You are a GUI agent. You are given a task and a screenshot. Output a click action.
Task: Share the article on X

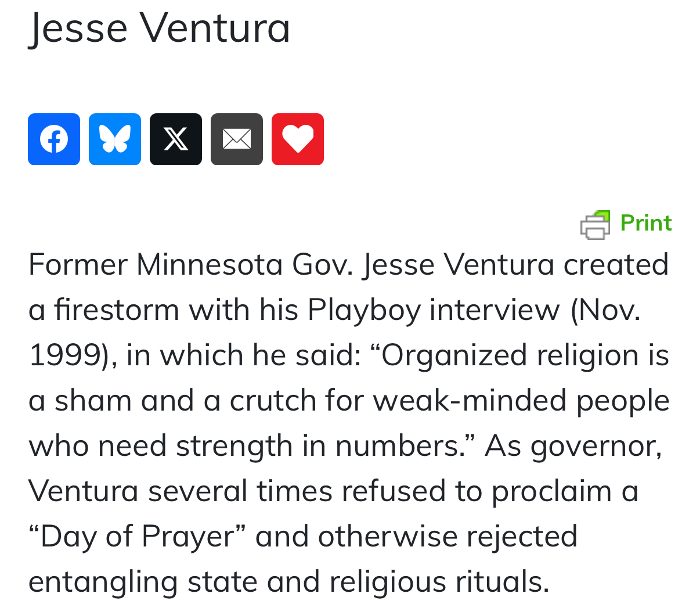click(176, 139)
